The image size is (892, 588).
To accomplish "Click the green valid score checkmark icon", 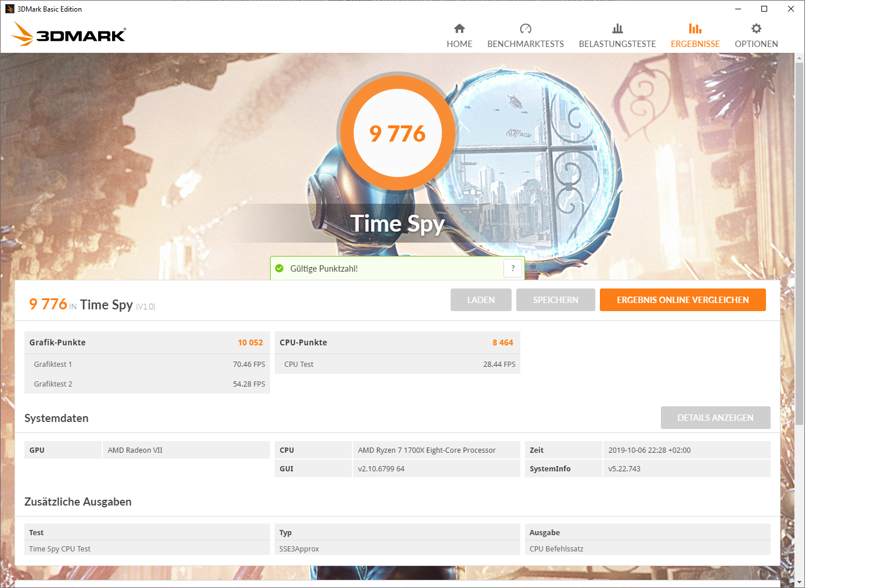I will [279, 268].
